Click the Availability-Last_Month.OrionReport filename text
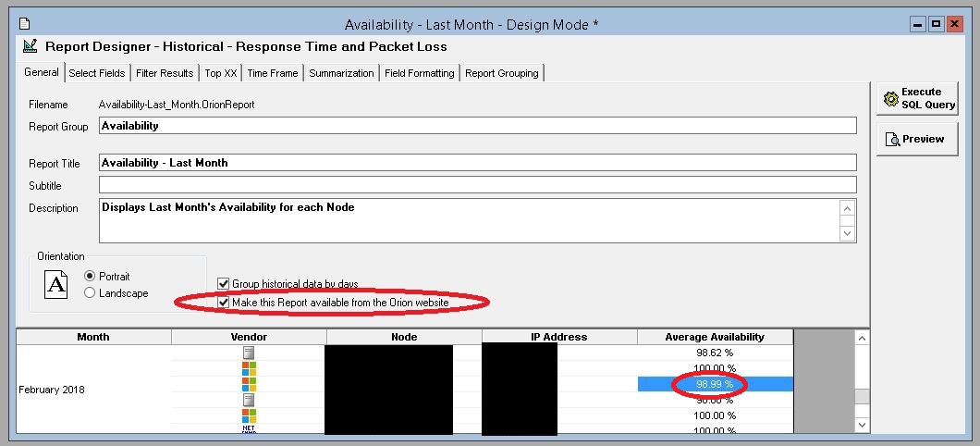The image size is (980, 446). (177, 105)
